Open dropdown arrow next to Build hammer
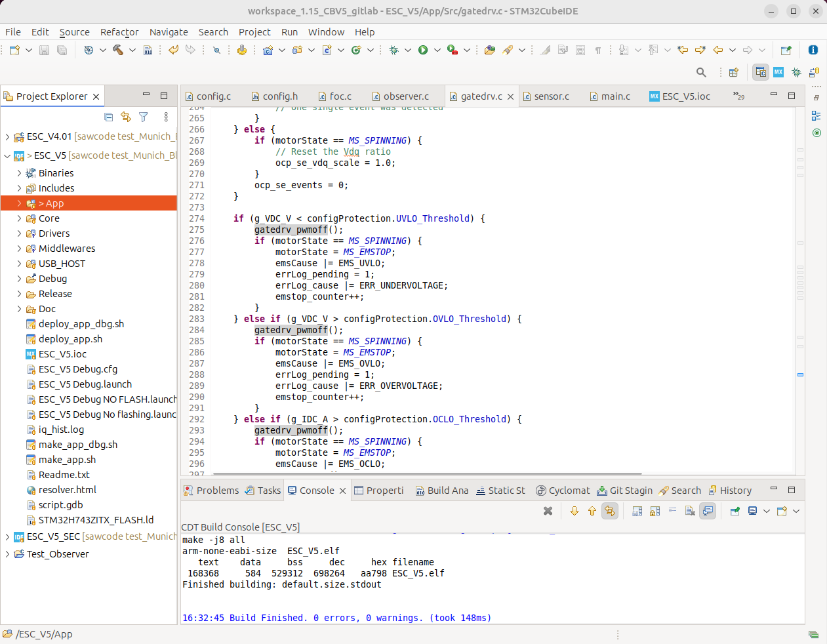 point(132,50)
